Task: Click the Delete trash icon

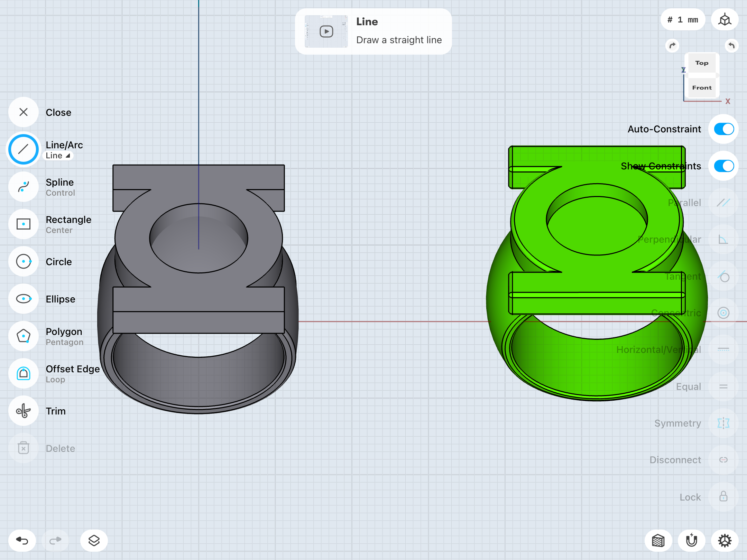Action: click(x=24, y=448)
